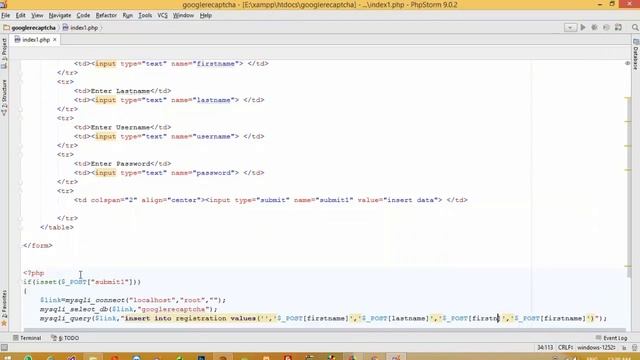Close the index1.php editor tab

tap(55, 40)
